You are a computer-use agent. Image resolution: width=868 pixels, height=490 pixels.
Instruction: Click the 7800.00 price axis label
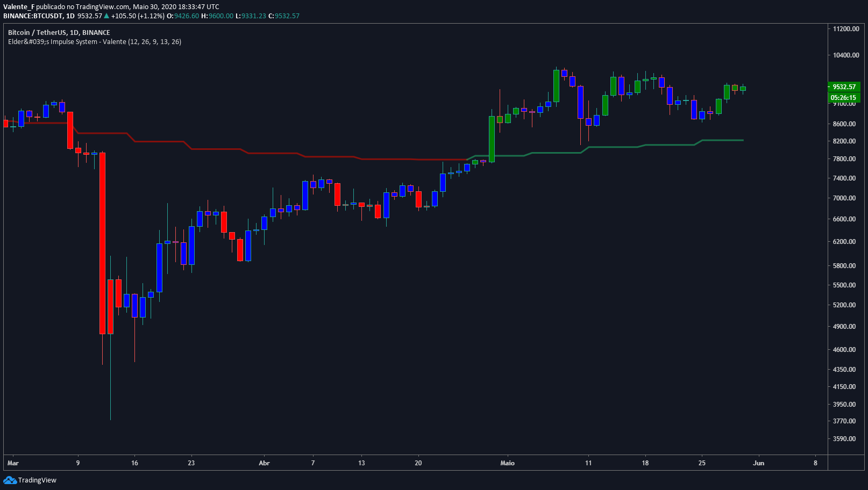tap(844, 159)
